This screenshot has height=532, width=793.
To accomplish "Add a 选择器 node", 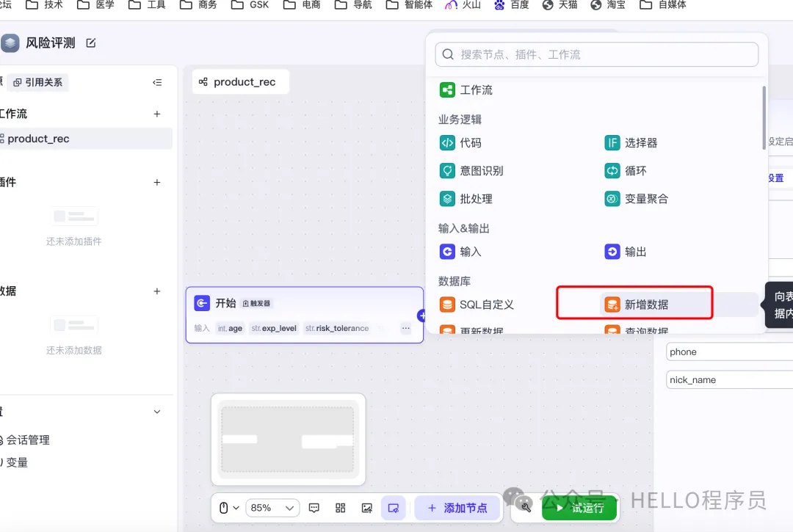I will coord(631,143).
